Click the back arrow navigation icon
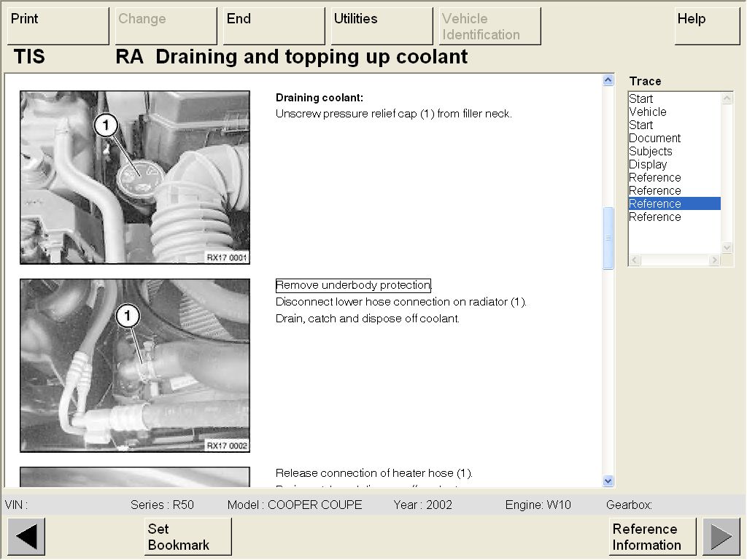 27,537
